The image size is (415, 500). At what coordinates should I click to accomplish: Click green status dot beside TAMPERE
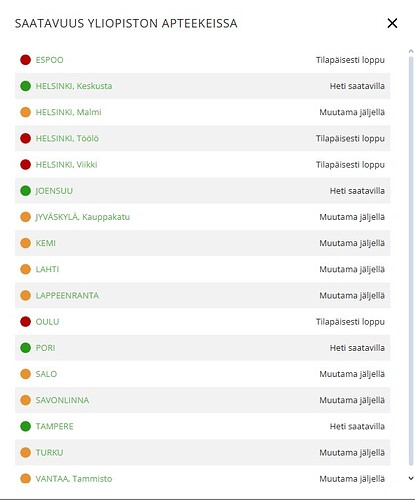pyautogui.click(x=26, y=426)
